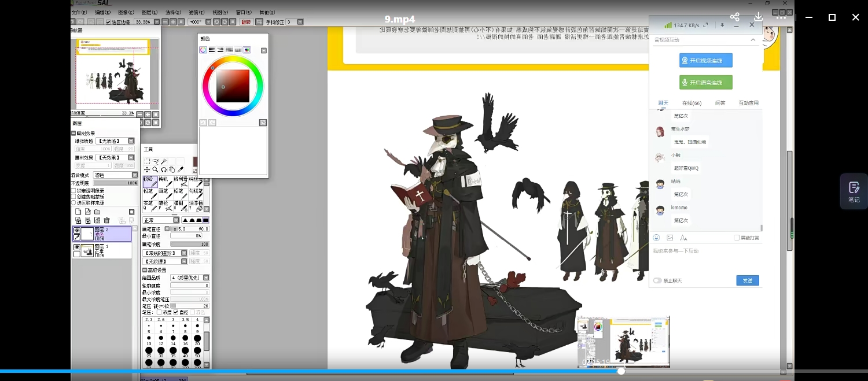Image resolution: width=868 pixels, height=381 pixels.
Task: Open the brush texture dropdown
Action: pos(165,261)
